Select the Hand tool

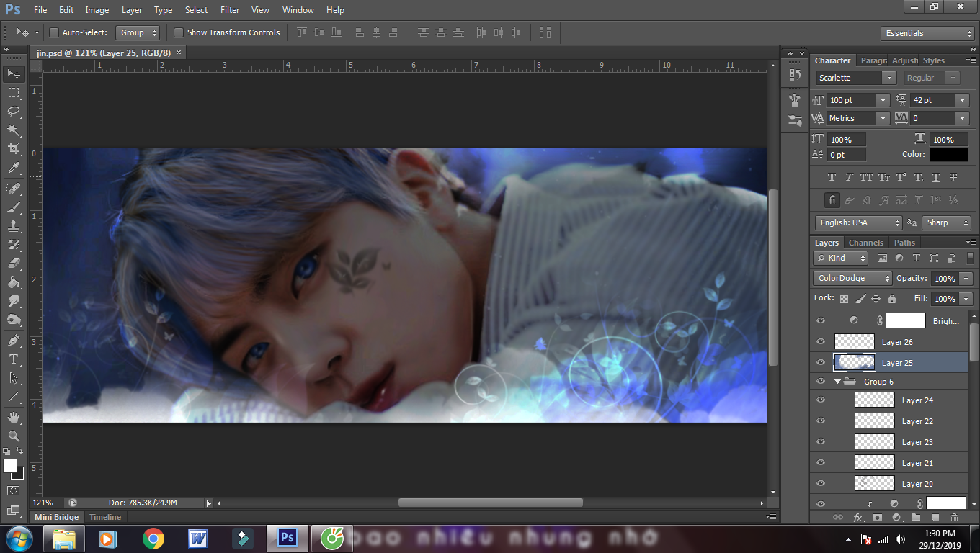[14, 418]
